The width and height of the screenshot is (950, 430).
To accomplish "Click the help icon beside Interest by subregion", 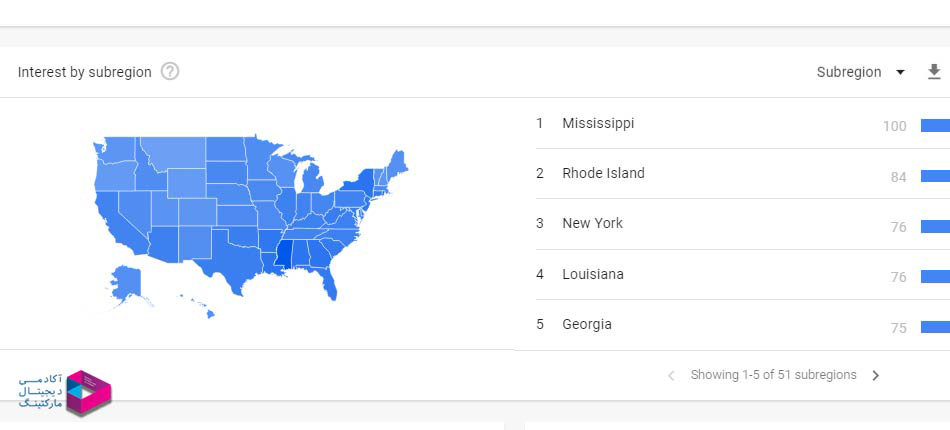I will point(170,72).
